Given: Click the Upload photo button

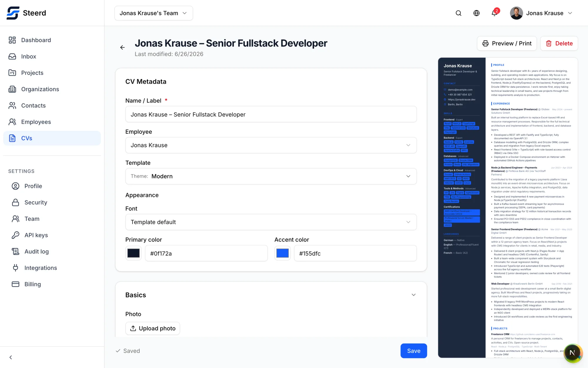Looking at the screenshot, I should [x=153, y=329].
